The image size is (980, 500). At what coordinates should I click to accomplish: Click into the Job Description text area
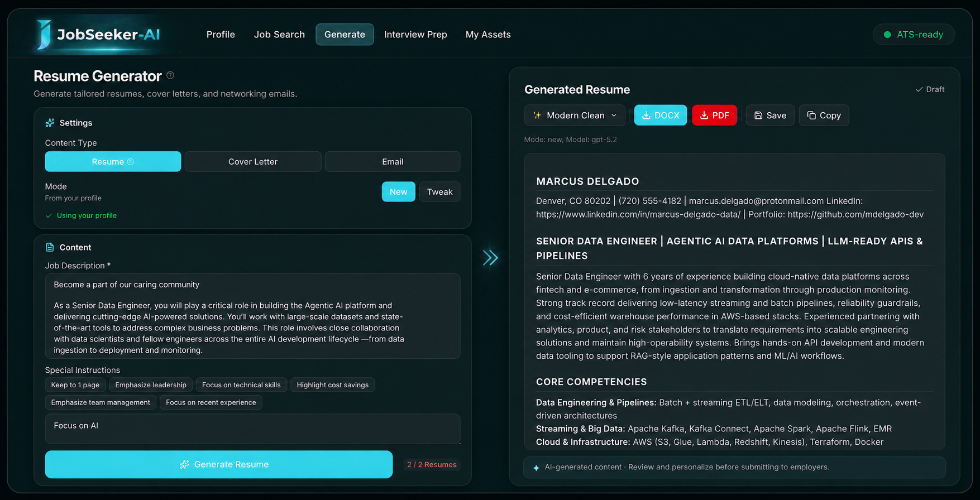click(x=252, y=316)
